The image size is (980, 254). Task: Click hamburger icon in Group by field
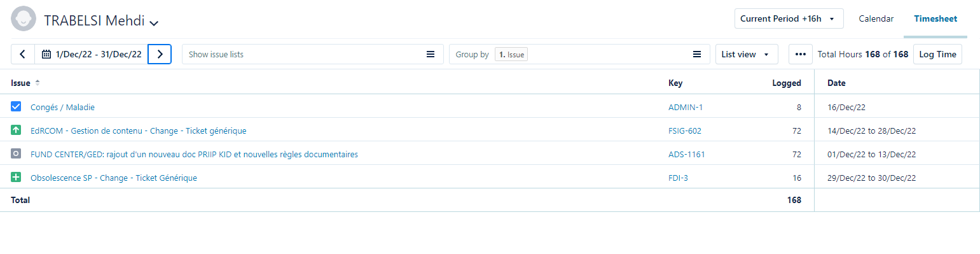click(697, 54)
